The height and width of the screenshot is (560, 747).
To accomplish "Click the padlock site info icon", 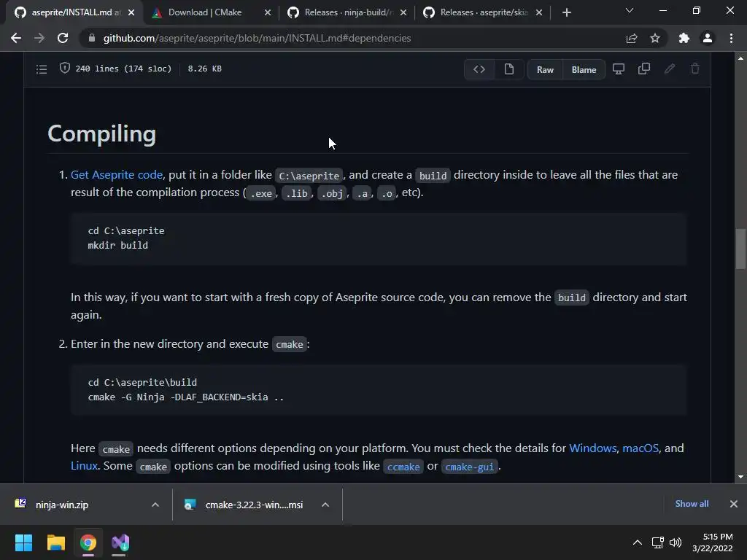I will tap(92, 38).
